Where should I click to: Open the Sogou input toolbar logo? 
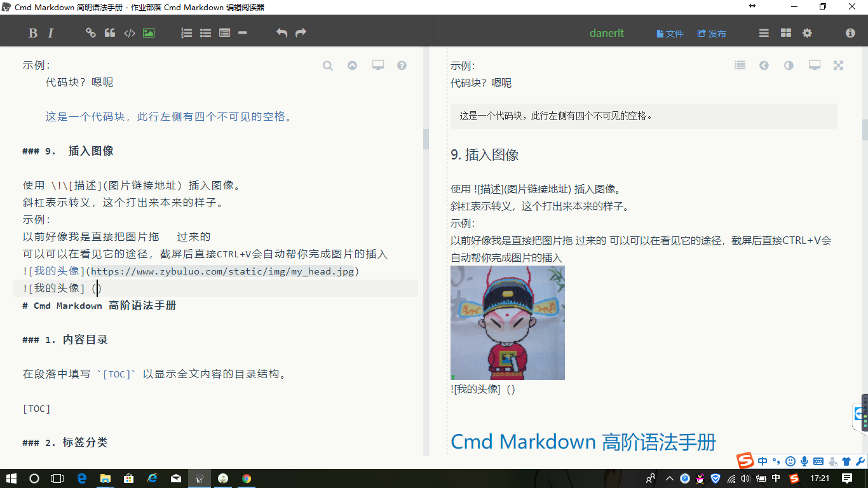pyautogui.click(x=745, y=461)
